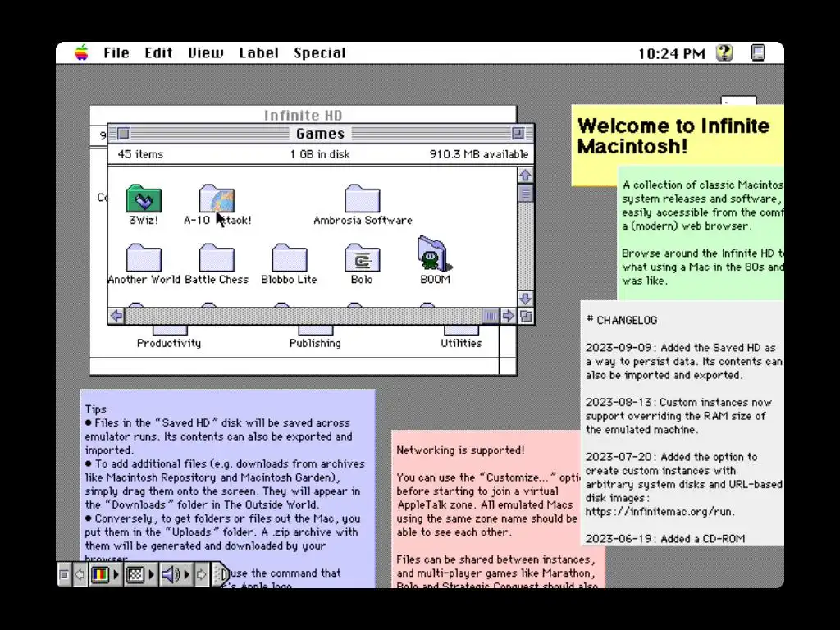Click the 2023-07-20 changelog entry
Screen dimensions: 840x630
tap(683, 484)
